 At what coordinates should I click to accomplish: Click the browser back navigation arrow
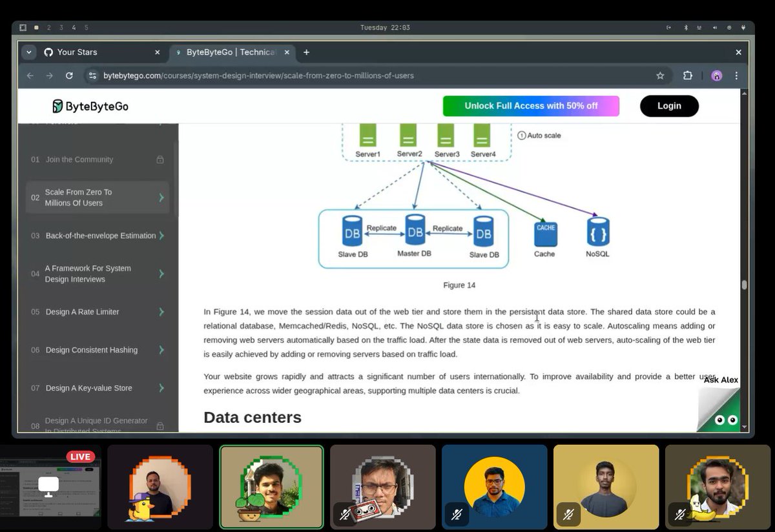[x=30, y=76]
